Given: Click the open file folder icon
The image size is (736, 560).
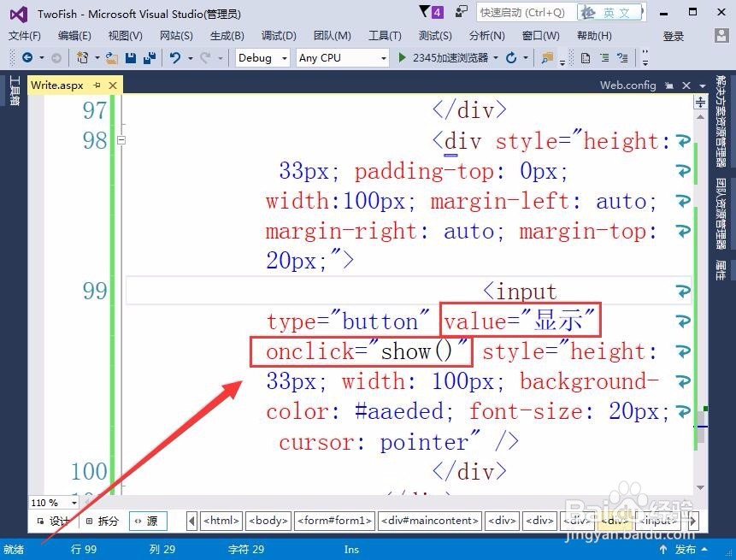Looking at the screenshot, I should (x=112, y=58).
